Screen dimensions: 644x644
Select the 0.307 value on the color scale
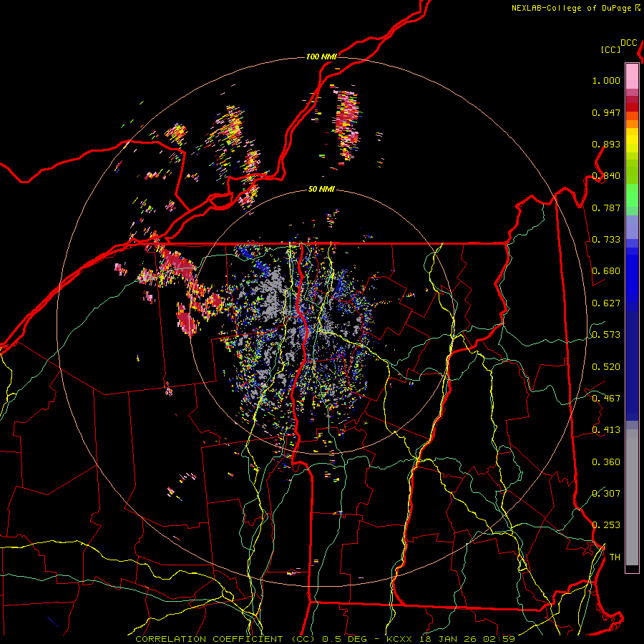(606, 494)
